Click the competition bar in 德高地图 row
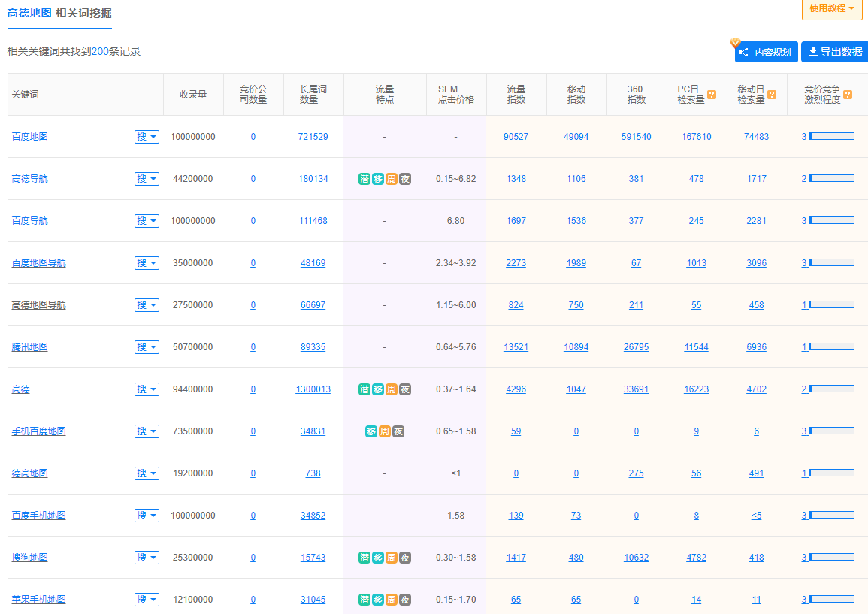 coord(832,473)
